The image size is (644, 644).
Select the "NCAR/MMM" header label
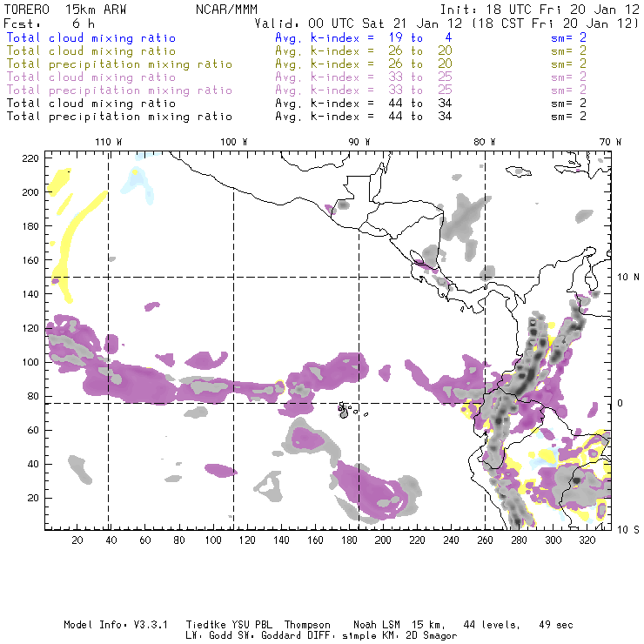pos(226,10)
